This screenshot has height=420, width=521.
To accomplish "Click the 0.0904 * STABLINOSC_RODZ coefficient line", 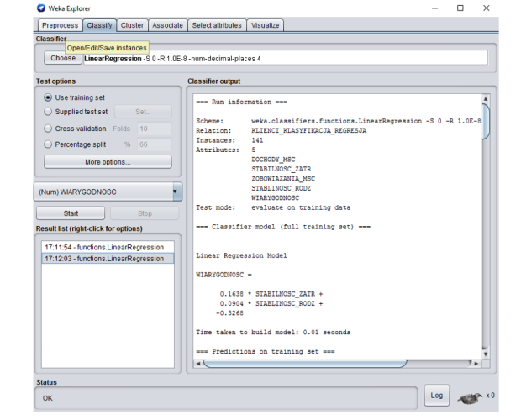I will coord(271,303).
